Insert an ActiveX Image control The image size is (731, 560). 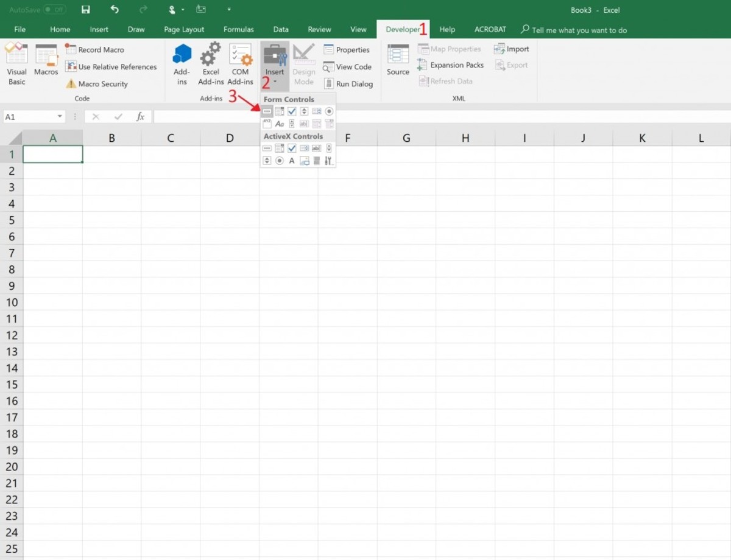pyautogui.click(x=304, y=160)
